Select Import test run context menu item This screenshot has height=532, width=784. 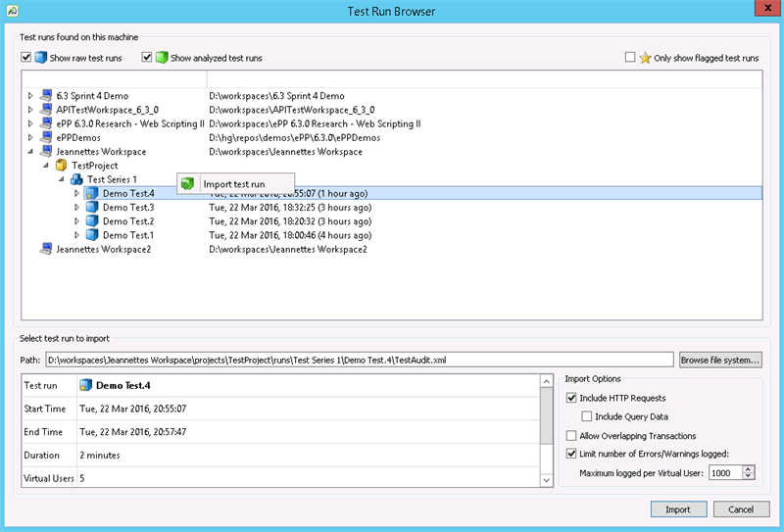click(x=233, y=184)
